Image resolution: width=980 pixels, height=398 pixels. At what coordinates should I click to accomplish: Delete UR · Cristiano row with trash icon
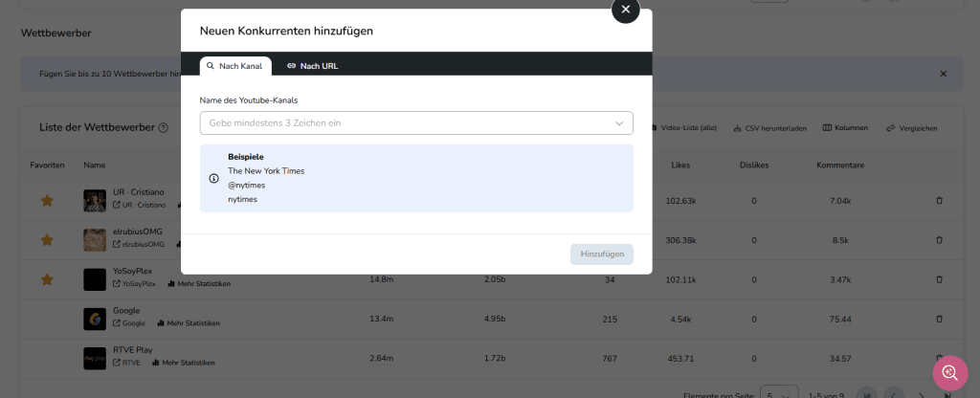(x=938, y=200)
